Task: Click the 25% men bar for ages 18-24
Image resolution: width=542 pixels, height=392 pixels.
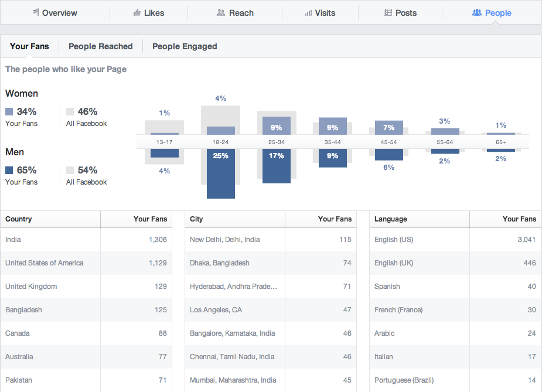Action: [220, 170]
